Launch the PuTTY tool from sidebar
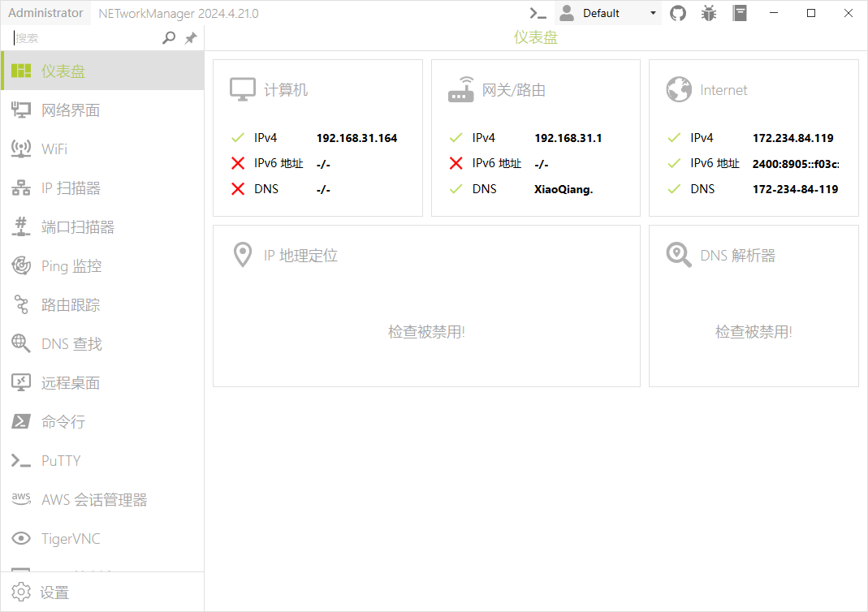 (x=61, y=460)
